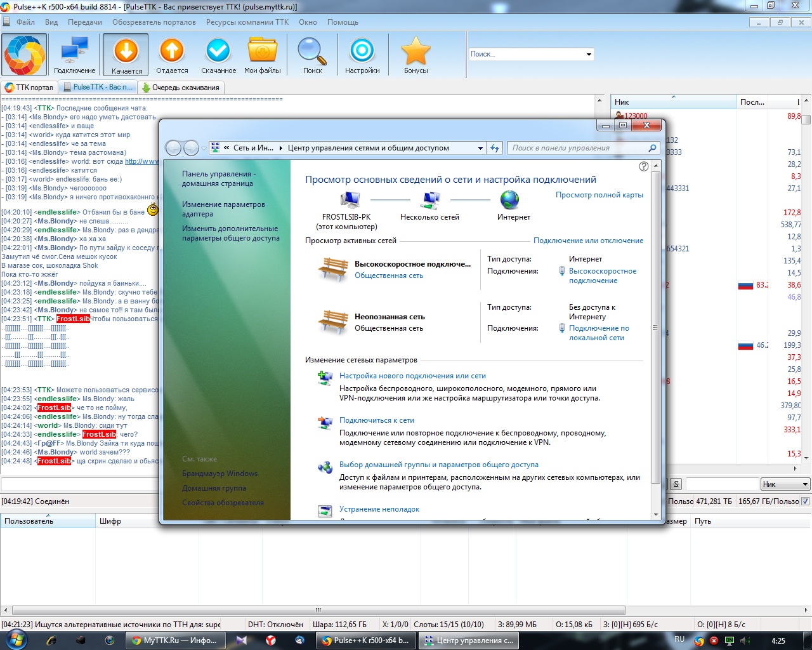This screenshot has height=650, width=812.
Task: Click the Общественная сеть link under Высокоскоростное подключение
Action: [x=389, y=275]
